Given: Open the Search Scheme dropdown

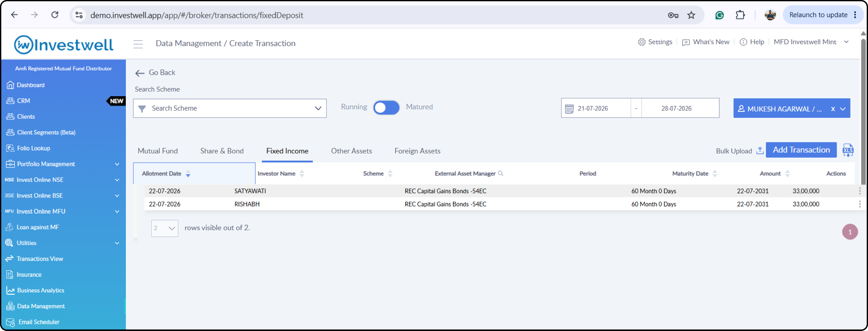Looking at the screenshot, I should (230, 108).
